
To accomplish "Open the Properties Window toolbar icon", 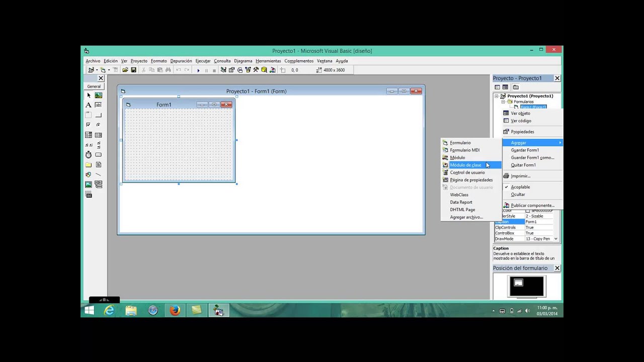I will pos(231,70).
